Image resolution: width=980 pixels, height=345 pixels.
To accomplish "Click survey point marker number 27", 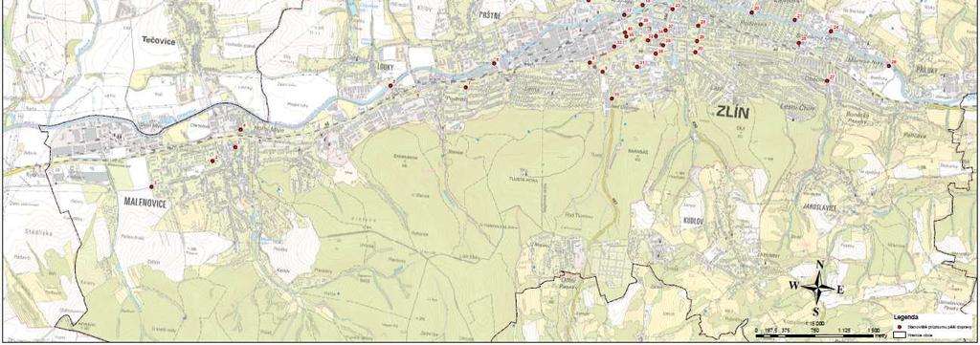I will point(826,80).
